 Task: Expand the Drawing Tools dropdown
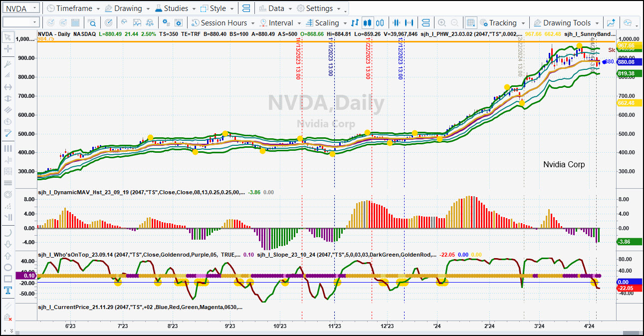click(x=597, y=23)
